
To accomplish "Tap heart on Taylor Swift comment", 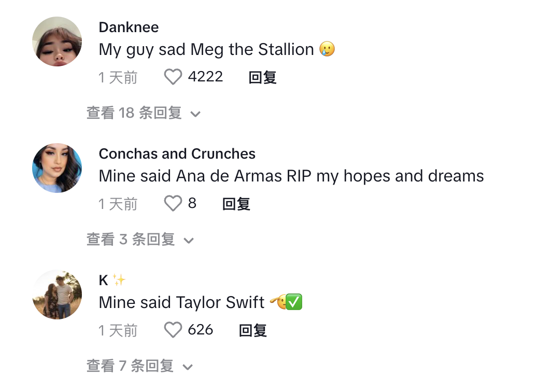I will 173,330.
